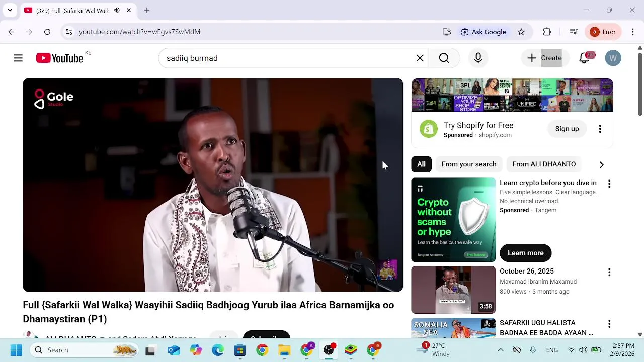Open options for SAFARKII UGU HALISTA video

pos(609,324)
